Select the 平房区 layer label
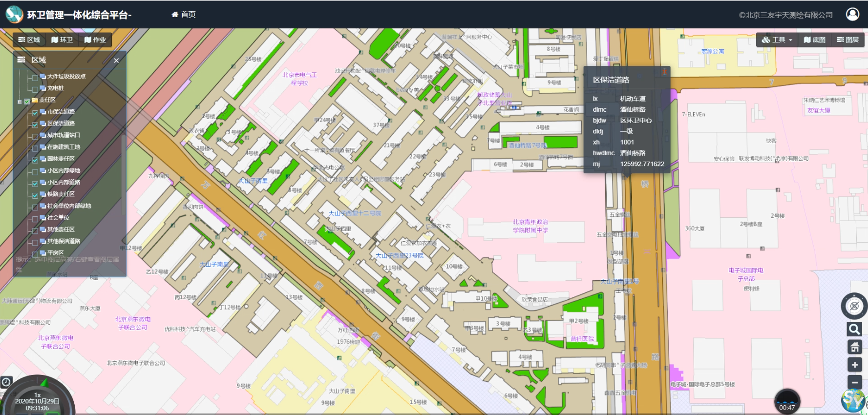Image resolution: width=868 pixels, height=415 pixels. pos(55,253)
